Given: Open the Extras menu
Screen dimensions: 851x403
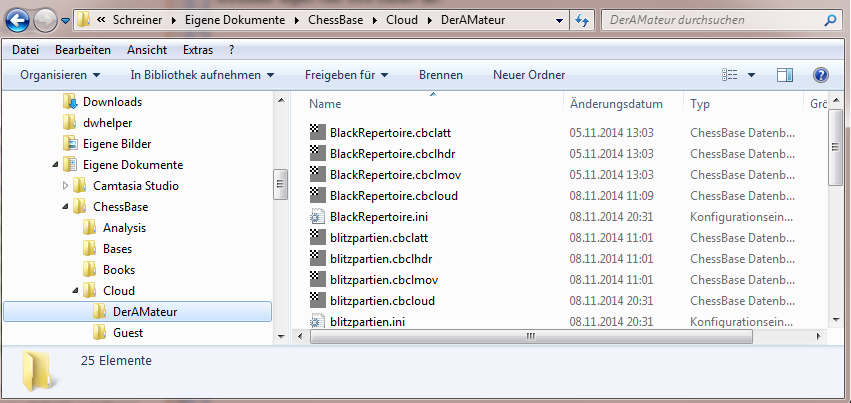Looking at the screenshot, I should coord(198,50).
